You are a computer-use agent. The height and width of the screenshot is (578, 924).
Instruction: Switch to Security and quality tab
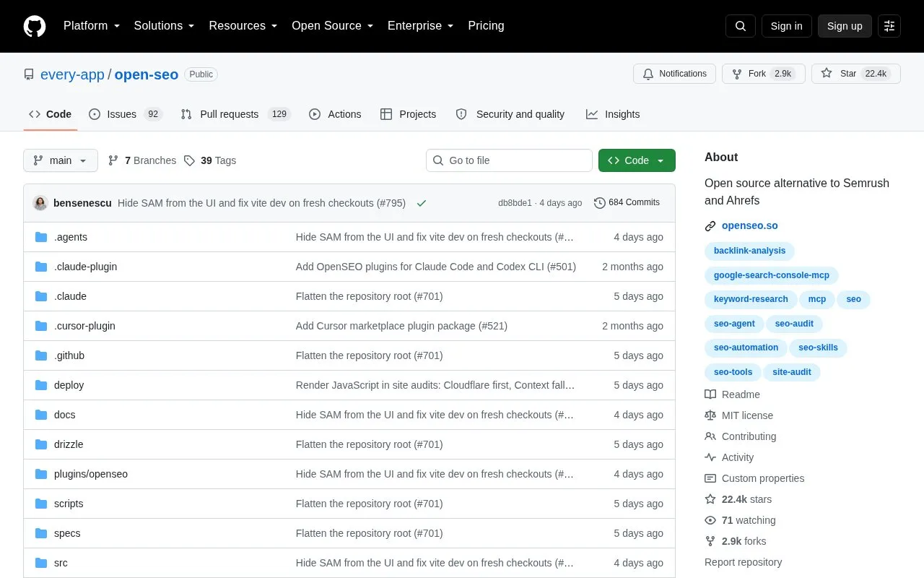click(x=510, y=114)
